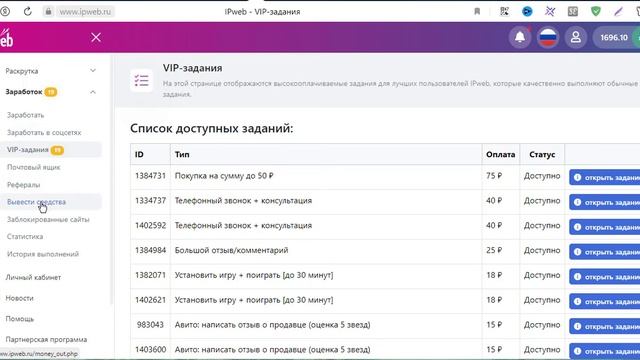This screenshot has width=640, height=360.
Task: Click the purple star extension icon
Action: click(550, 11)
